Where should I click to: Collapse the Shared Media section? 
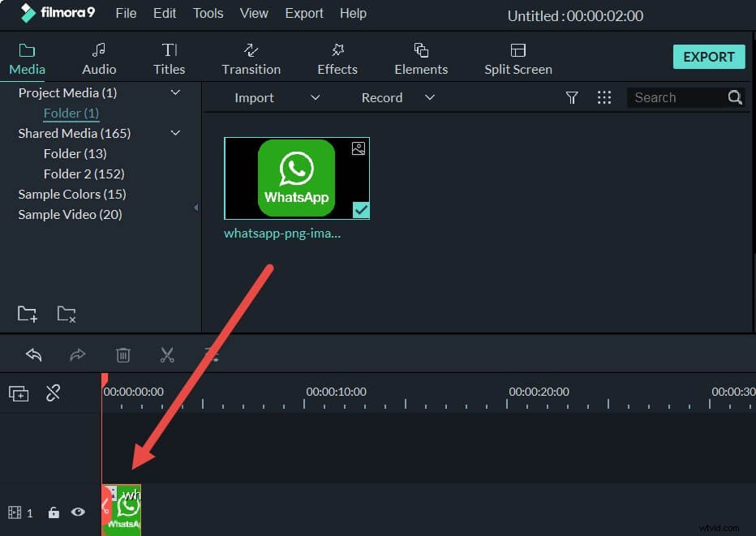click(175, 133)
